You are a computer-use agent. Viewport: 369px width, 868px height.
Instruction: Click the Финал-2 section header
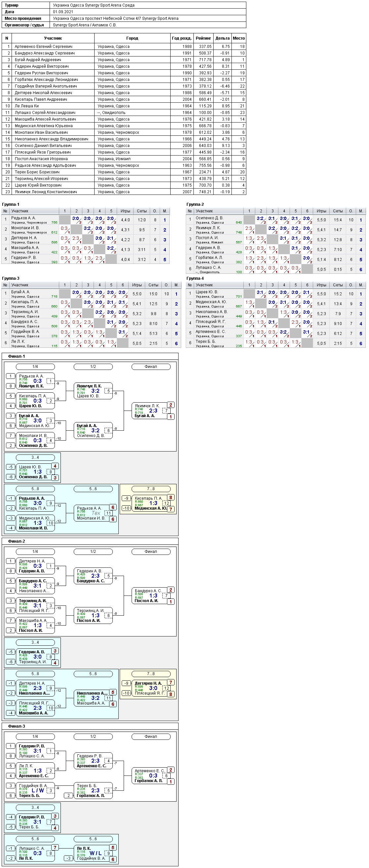pos(17,541)
